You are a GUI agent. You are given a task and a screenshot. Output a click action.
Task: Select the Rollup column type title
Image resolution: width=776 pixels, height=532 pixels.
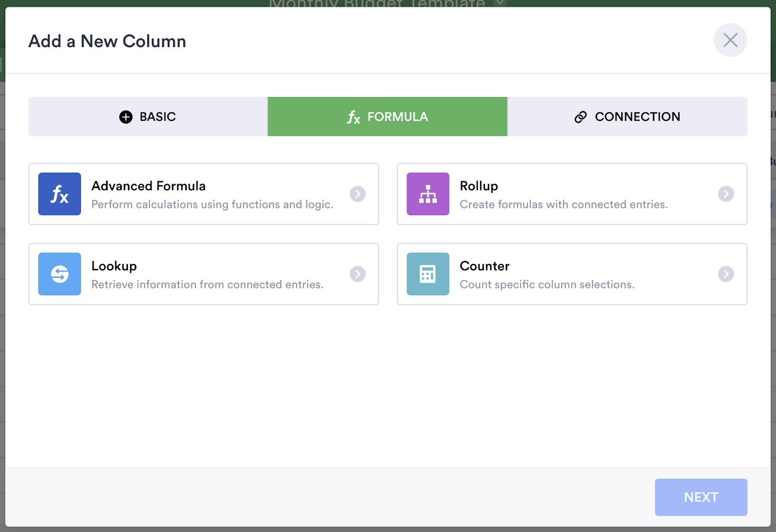(x=479, y=186)
